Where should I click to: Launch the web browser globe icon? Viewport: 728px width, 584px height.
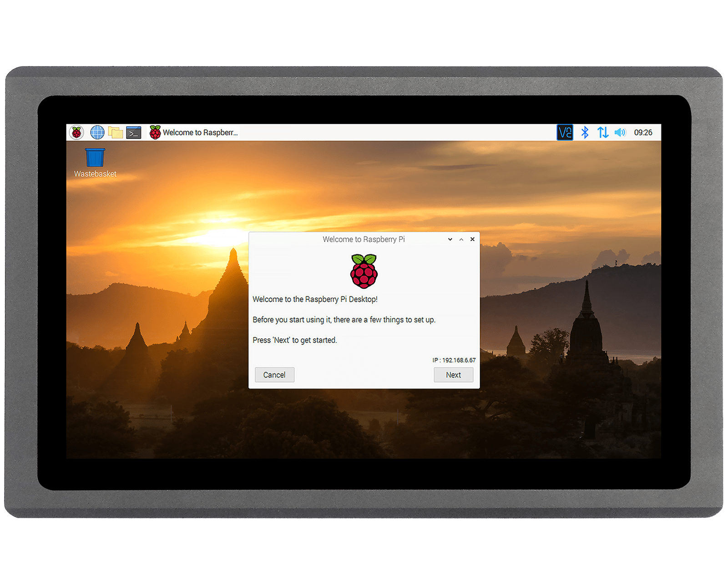tap(97, 132)
